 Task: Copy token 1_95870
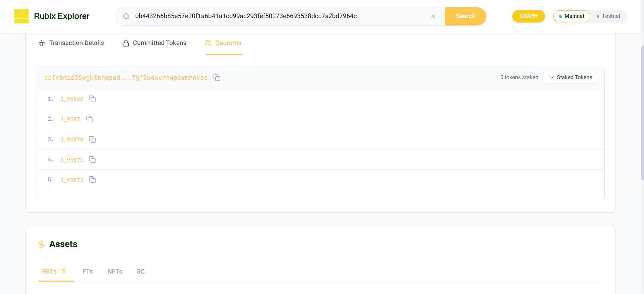(92, 139)
